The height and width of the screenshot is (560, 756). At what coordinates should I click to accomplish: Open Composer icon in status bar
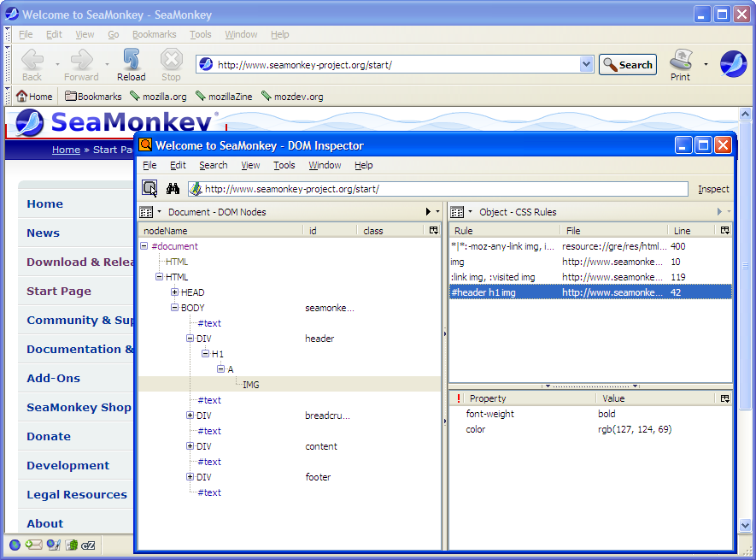[53, 545]
